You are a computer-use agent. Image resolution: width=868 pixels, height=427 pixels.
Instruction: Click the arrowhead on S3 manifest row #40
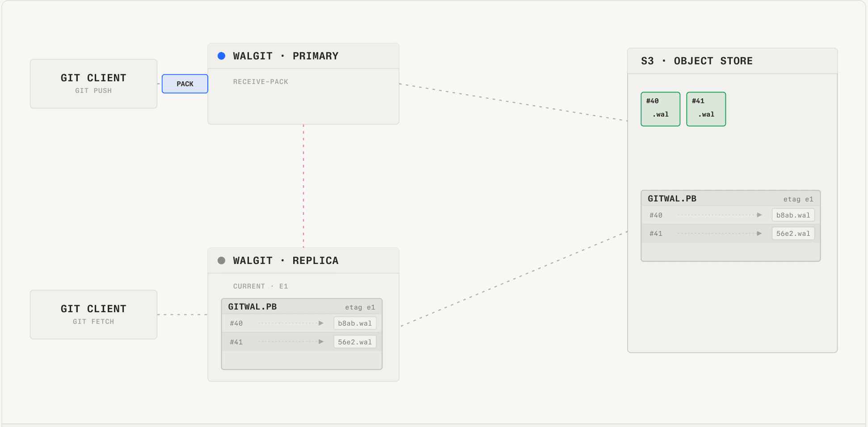tap(759, 215)
